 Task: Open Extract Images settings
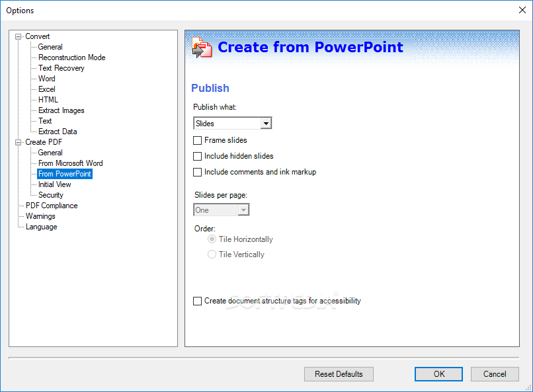(x=61, y=110)
